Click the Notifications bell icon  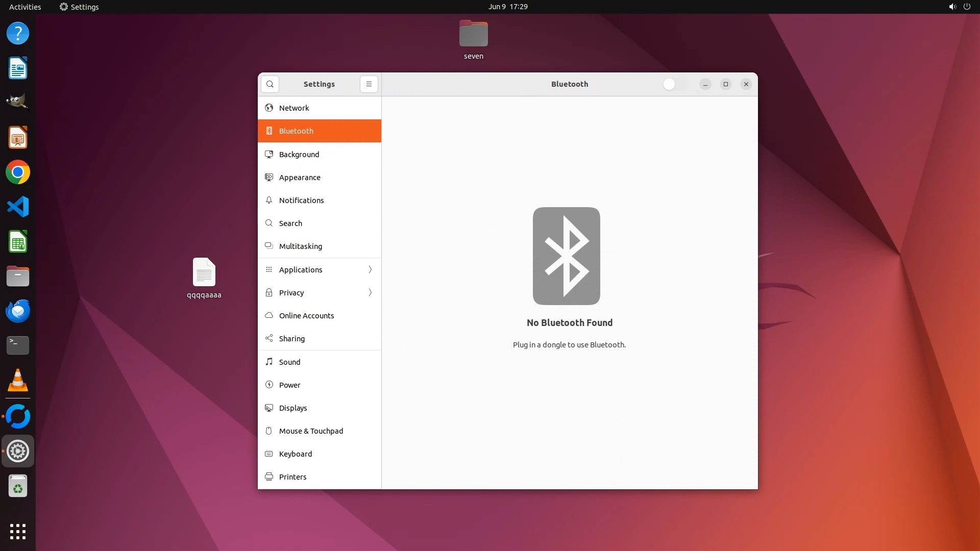(269, 200)
